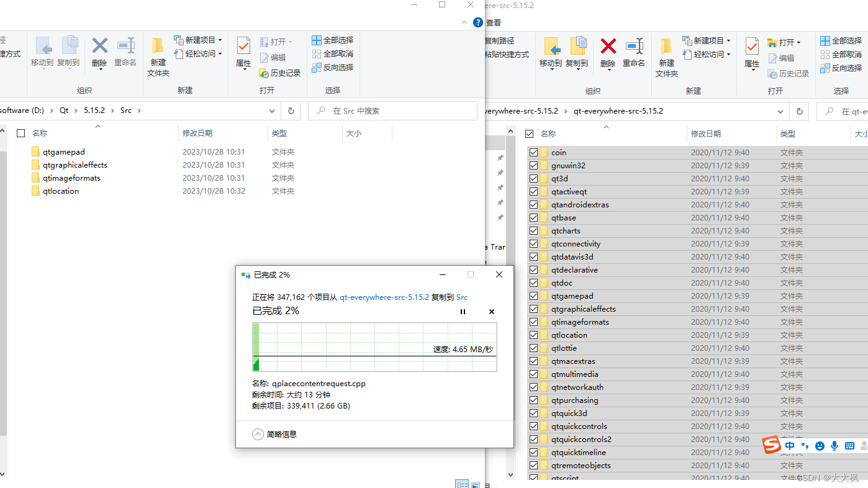The image size is (868, 488).
Task: Open 新建项目 dropdown in right window
Action: pyautogui.click(x=707, y=40)
